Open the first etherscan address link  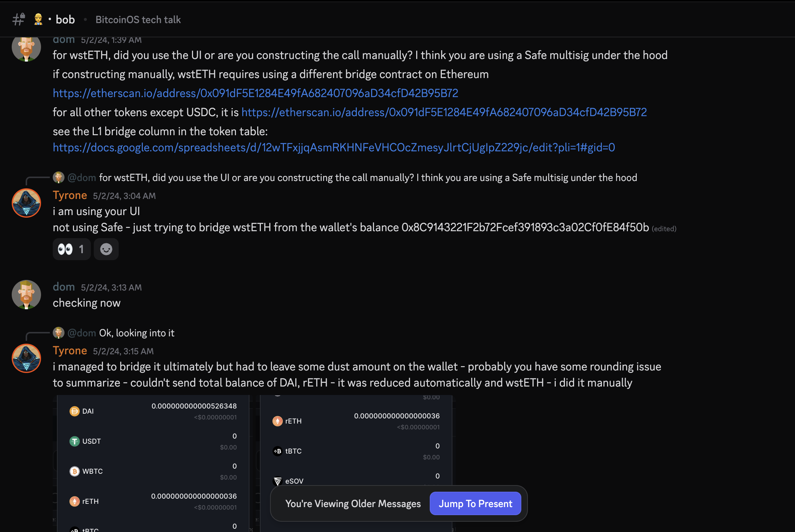pos(255,93)
